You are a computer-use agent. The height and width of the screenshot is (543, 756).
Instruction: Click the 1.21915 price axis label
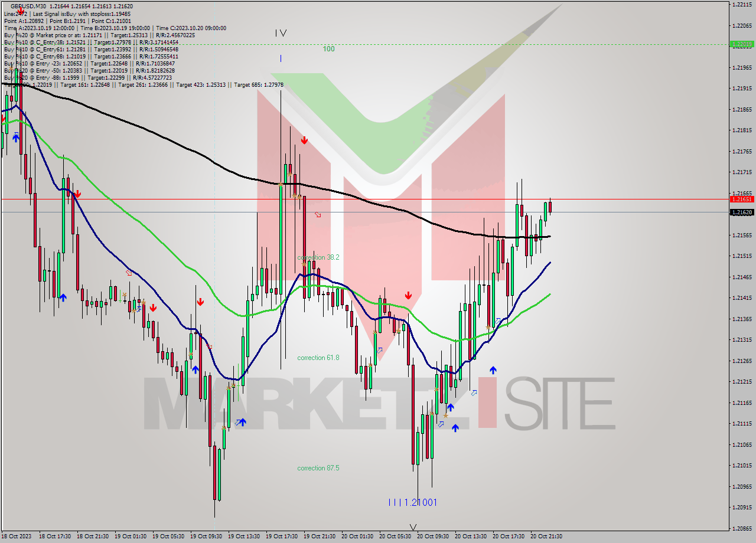[742, 88]
